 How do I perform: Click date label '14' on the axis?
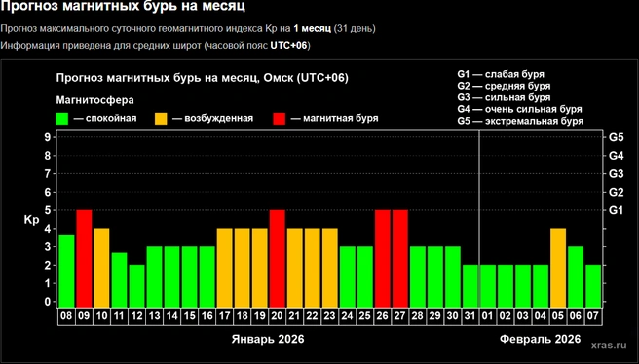pyautogui.click(x=171, y=316)
